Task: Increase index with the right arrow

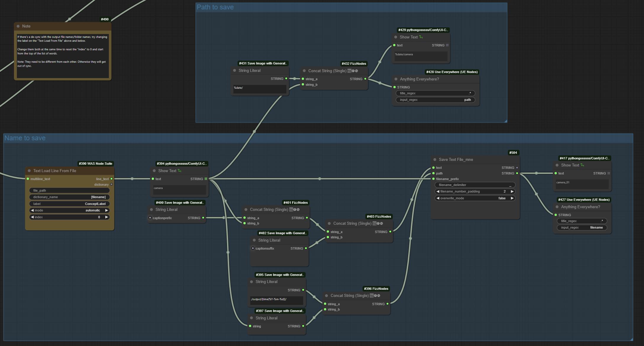Action: [x=106, y=217]
